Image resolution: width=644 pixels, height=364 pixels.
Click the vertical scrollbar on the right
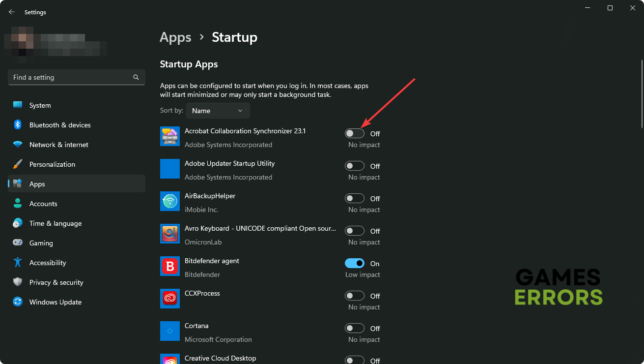click(x=641, y=93)
